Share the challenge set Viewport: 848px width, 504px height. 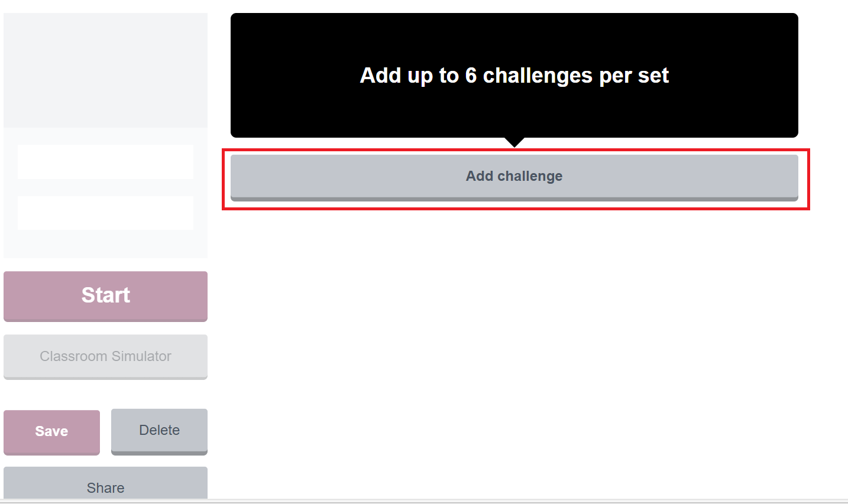(105, 486)
